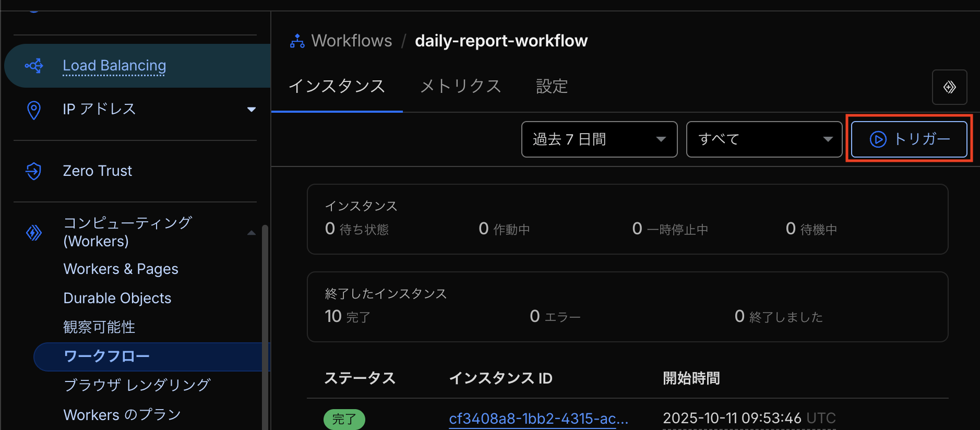Click the 0 終了しました counter
This screenshot has height=430, width=980.
pos(779,317)
